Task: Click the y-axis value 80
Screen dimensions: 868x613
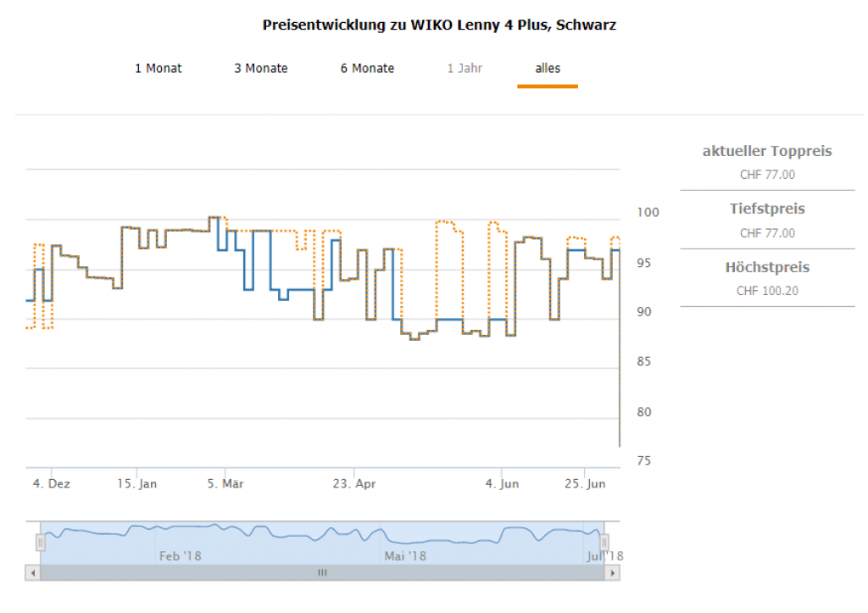Action: pyautogui.click(x=644, y=412)
